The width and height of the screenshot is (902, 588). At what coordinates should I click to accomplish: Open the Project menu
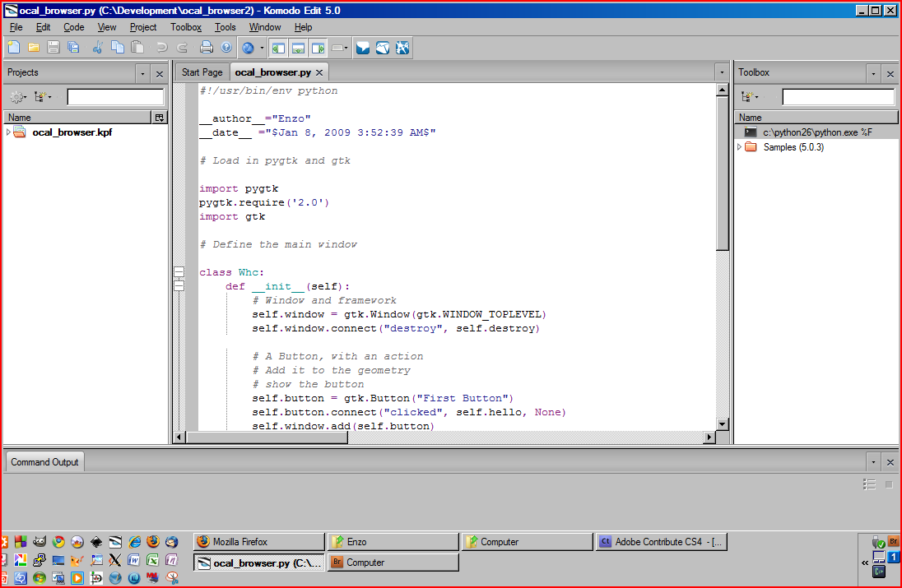(142, 27)
